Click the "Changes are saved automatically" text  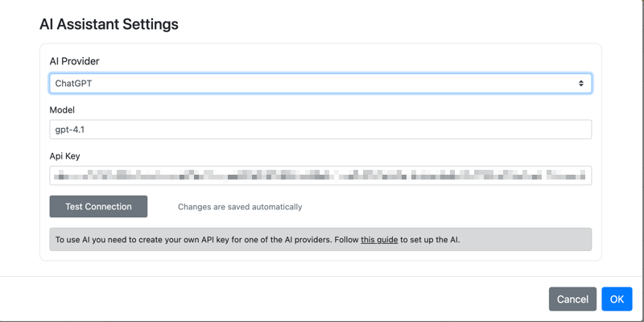pyautogui.click(x=240, y=207)
